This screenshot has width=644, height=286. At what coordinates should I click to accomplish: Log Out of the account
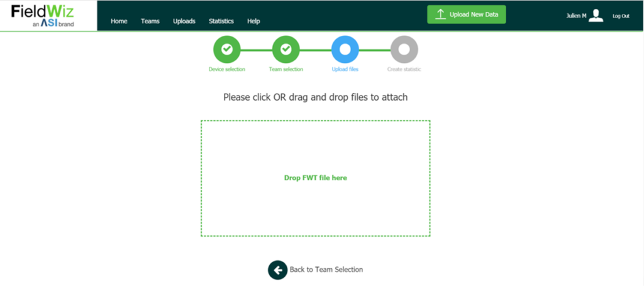pos(621,16)
